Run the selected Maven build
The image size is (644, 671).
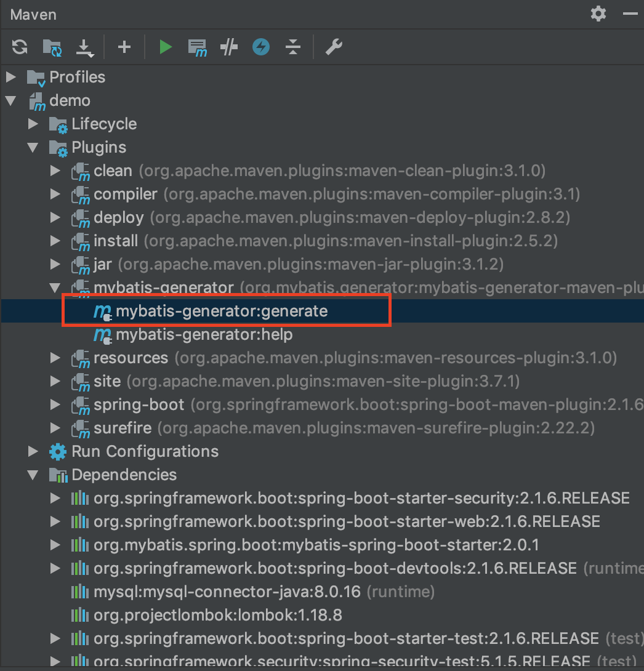[165, 47]
